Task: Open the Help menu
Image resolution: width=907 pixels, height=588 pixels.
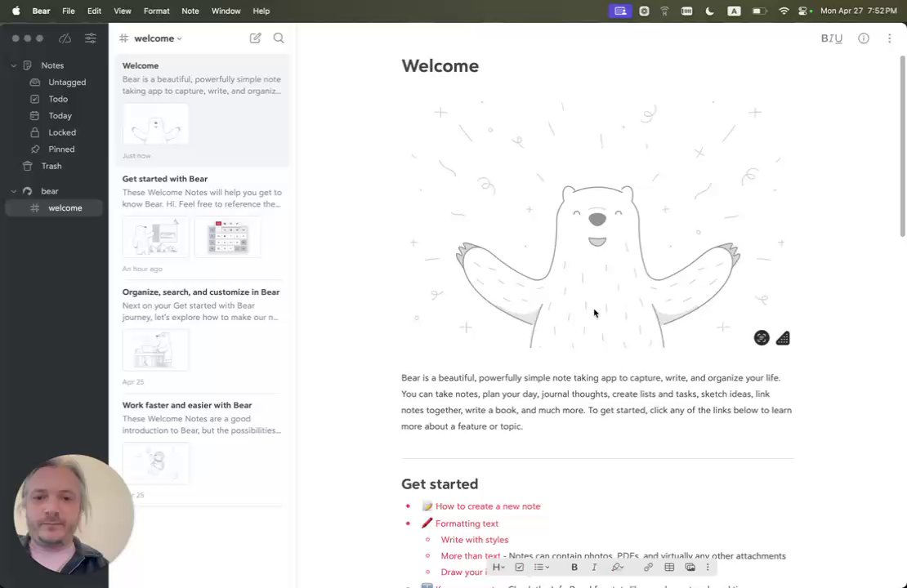Action: click(261, 11)
